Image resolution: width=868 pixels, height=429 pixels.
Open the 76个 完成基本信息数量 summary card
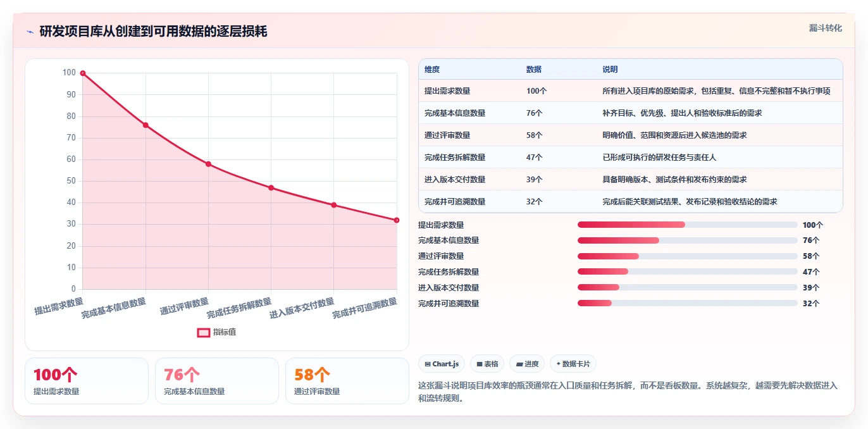click(x=217, y=381)
